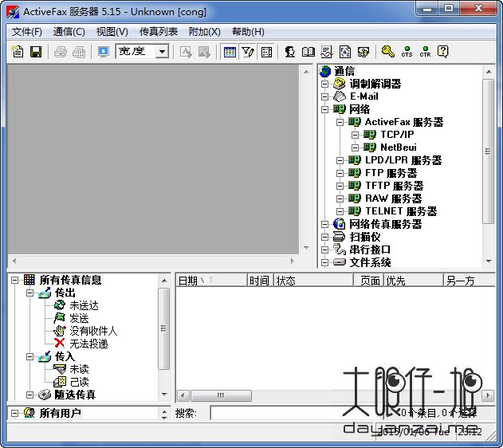Click the save (floppy disk) toolbar icon
Viewport: 503px width, 448px height.
coord(36,52)
